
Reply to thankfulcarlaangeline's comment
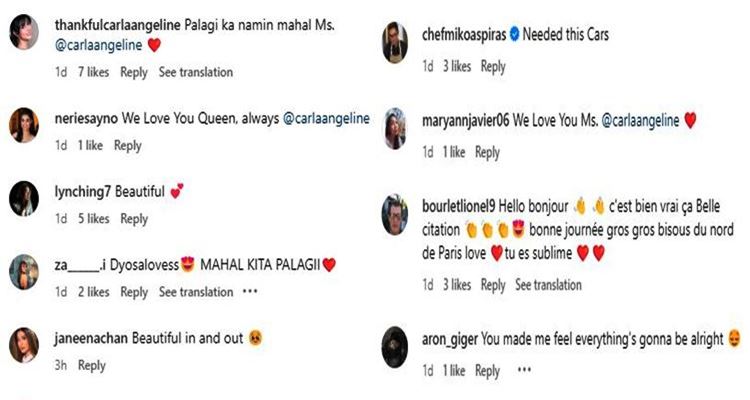click(134, 72)
